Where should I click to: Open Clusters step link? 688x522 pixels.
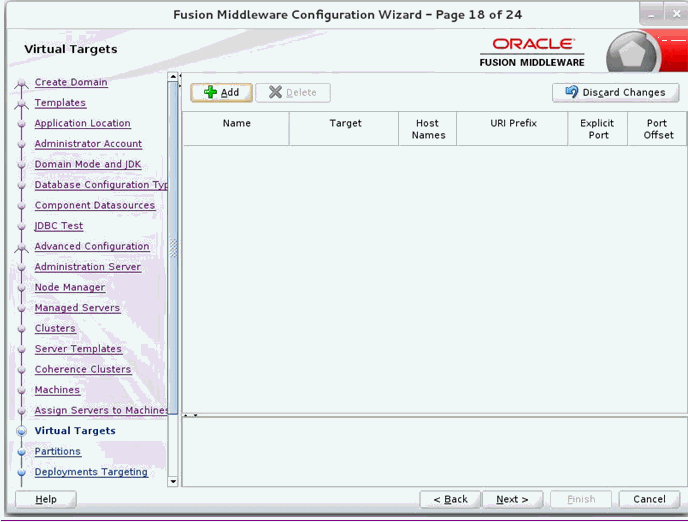55,329
